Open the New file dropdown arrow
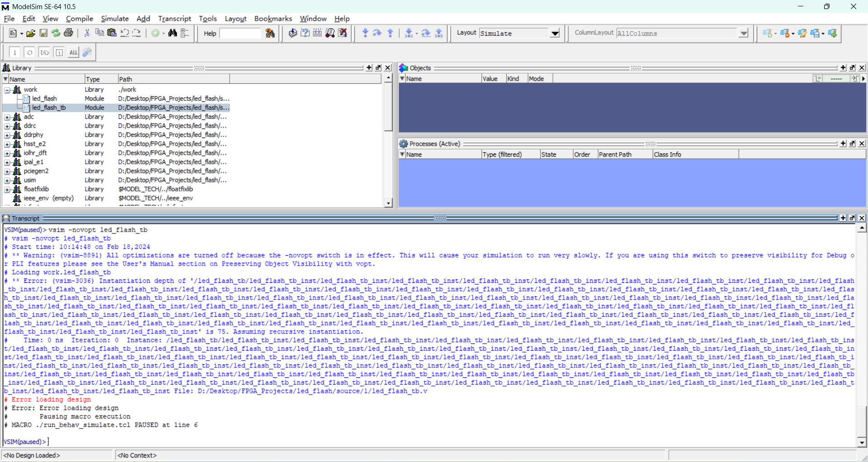 click(x=21, y=33)
